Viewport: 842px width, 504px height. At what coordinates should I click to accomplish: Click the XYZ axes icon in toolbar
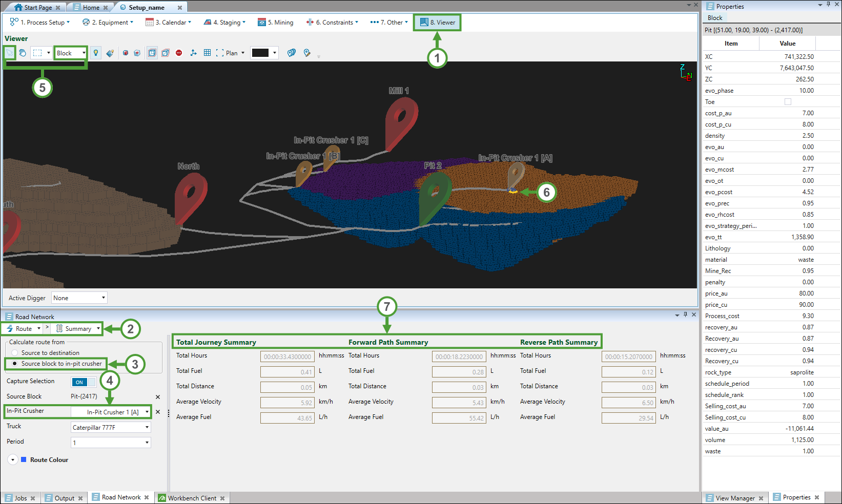(193, 53)
